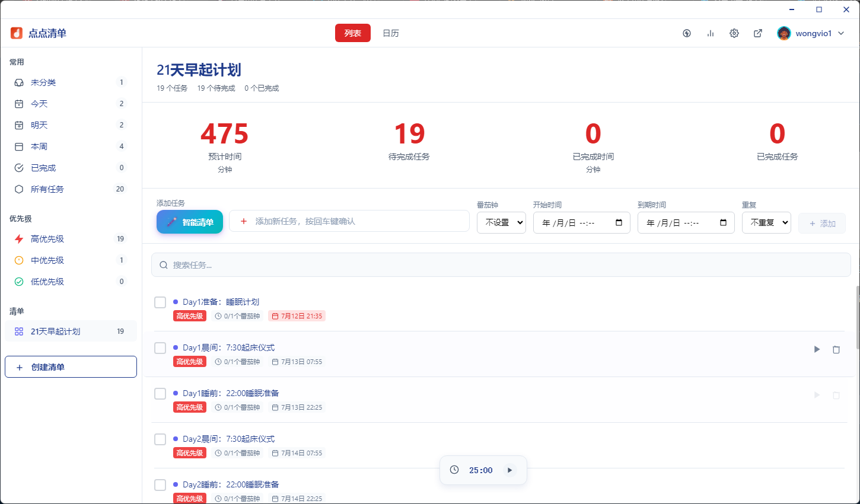Click the 7月12日 21:35 overdue date tag

[x=297, y=316]
